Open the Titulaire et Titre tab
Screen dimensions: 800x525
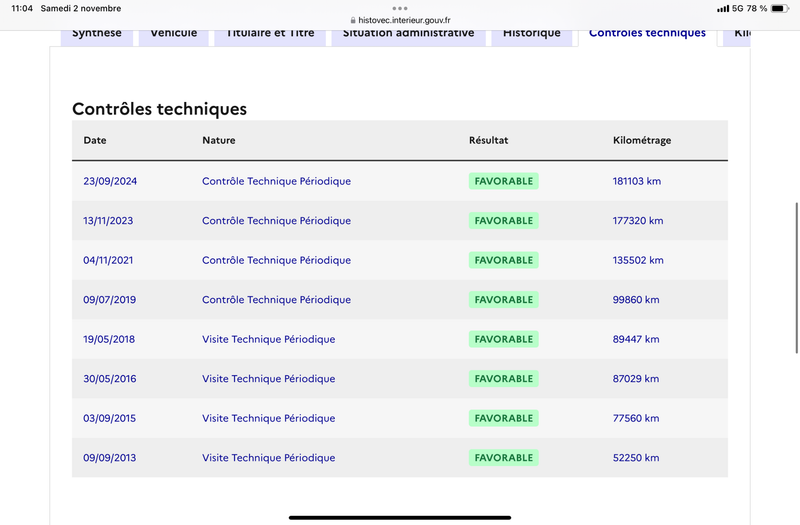click(x=270, y=37)
